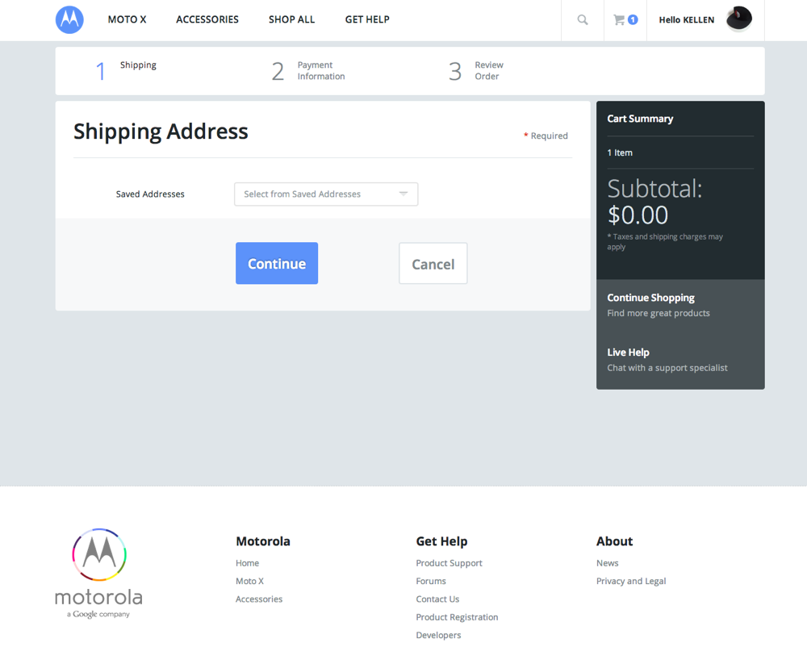
Task: Open the search magnifier icon
Action: point(583,20)
